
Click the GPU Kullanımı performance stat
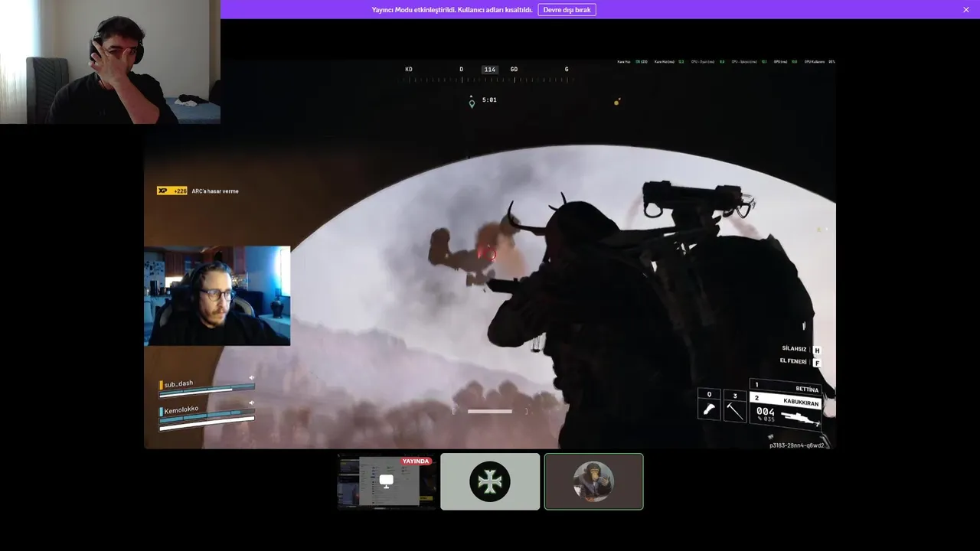819,62
